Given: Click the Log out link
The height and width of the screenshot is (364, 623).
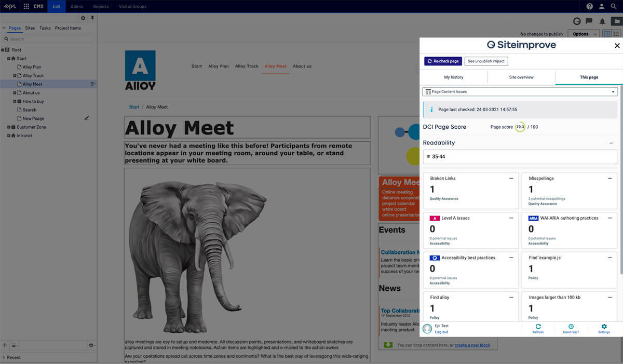Looking at the screenshot, I should pyautogui.click(x=441, y=332).
